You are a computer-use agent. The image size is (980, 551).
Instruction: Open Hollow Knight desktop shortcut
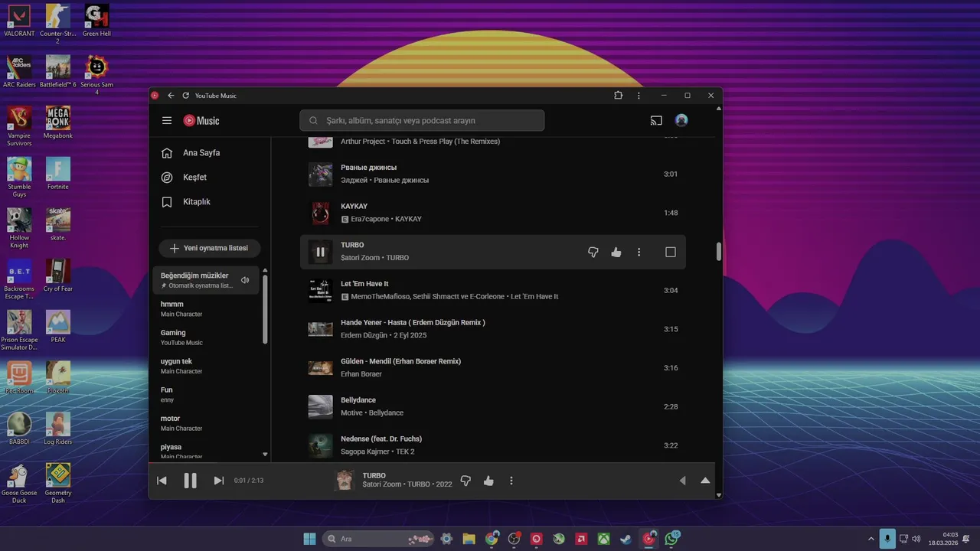pos(19,228)
